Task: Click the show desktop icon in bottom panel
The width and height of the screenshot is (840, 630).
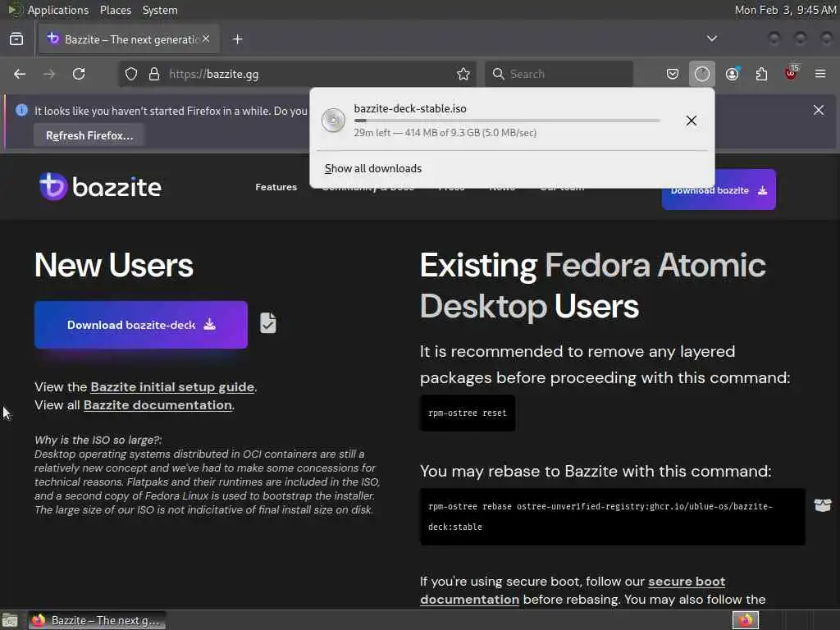Action: point(10,620)
